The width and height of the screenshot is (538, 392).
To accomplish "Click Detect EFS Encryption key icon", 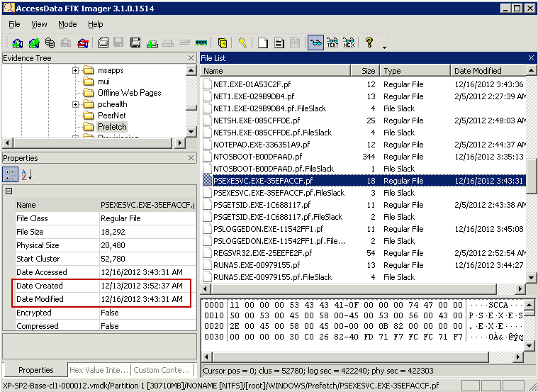I will coord(242,43).
